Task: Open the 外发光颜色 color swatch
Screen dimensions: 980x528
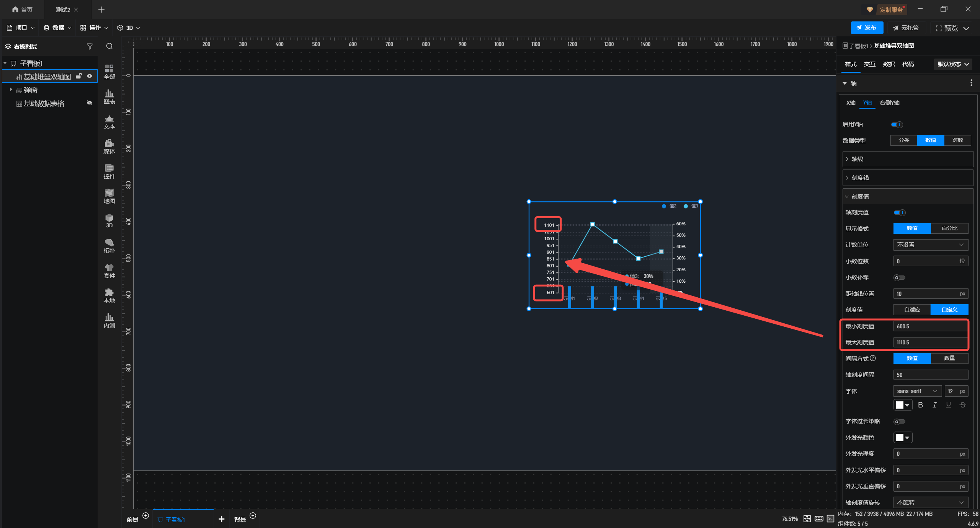Action: (x=902, y=437)
